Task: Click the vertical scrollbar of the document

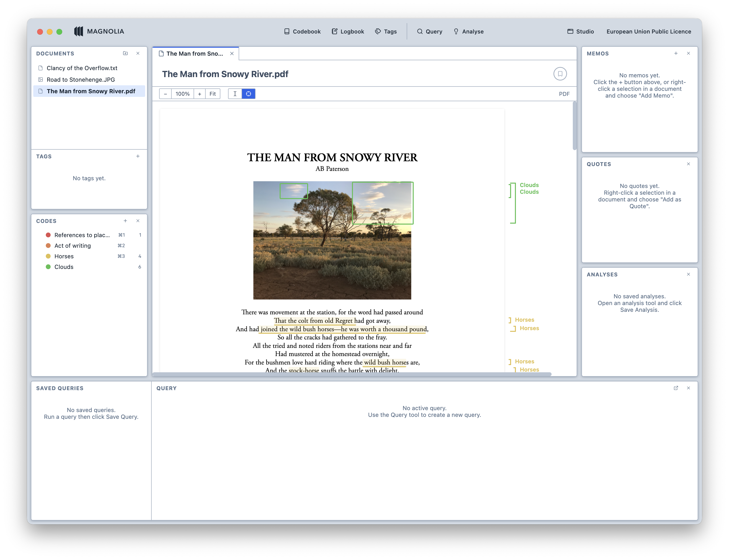Action: coord(574,126)
